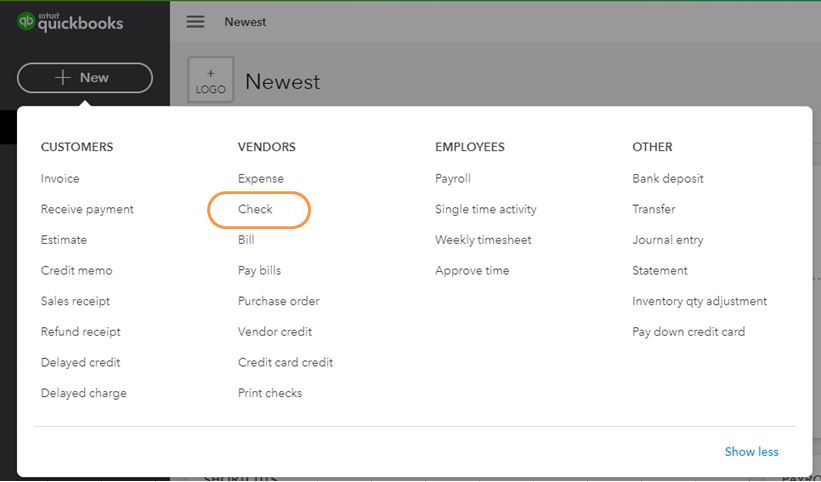Collapse menu with Show less
The image size is (821, 482).
click(751, 452)
